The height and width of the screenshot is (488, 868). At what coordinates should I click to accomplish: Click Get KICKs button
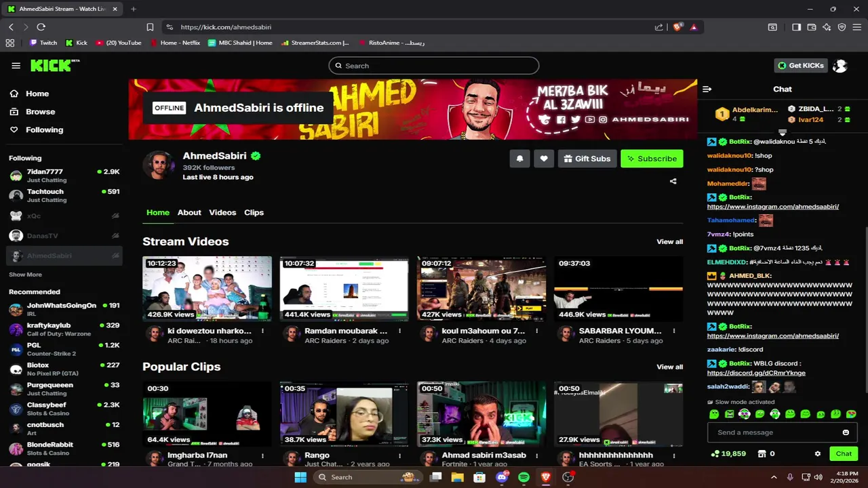click(801, 66)
